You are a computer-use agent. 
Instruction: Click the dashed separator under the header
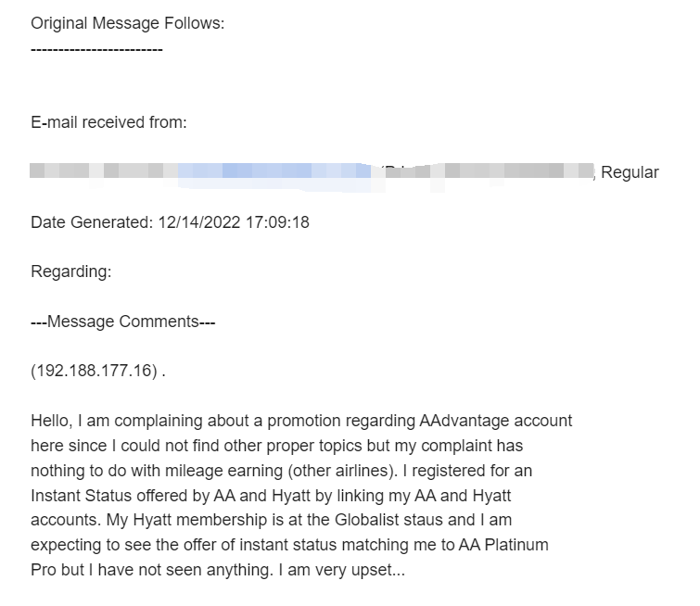click(x=96, y=47)
